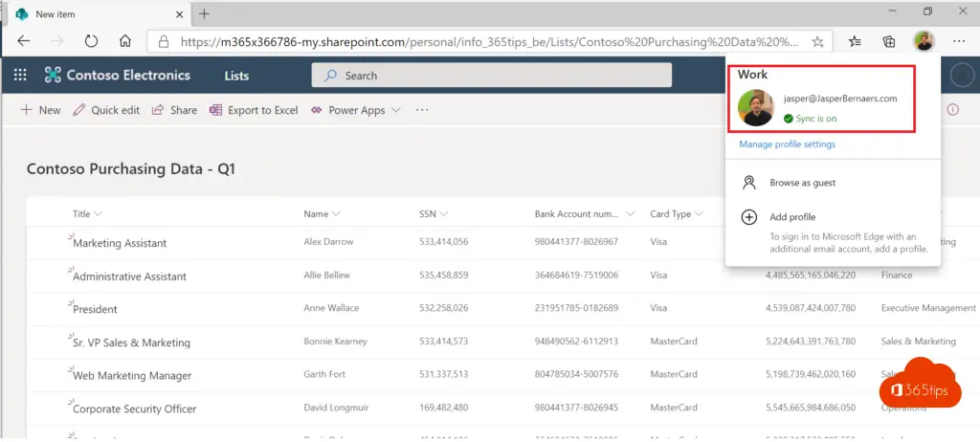Click the favorite star in address bar
This screenshot has height=442, width=980.
click(x=817, y=41)
